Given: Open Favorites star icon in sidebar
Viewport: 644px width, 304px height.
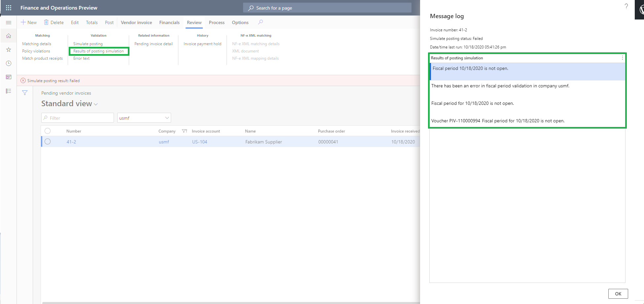Looking at the screenshot, I should [x=9, y=50].
